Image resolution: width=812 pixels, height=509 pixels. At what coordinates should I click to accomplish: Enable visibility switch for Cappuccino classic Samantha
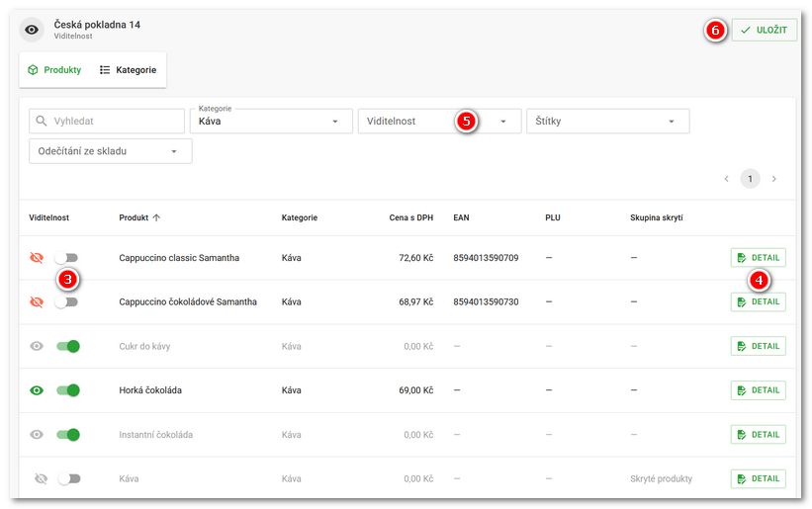[67, 258]
